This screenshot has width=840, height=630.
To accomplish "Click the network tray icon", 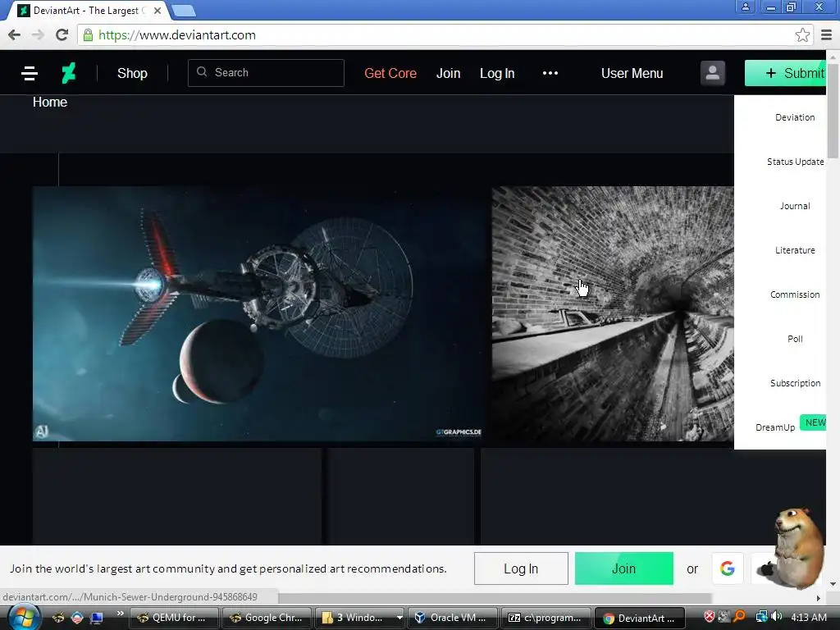I will click(761, 617).
